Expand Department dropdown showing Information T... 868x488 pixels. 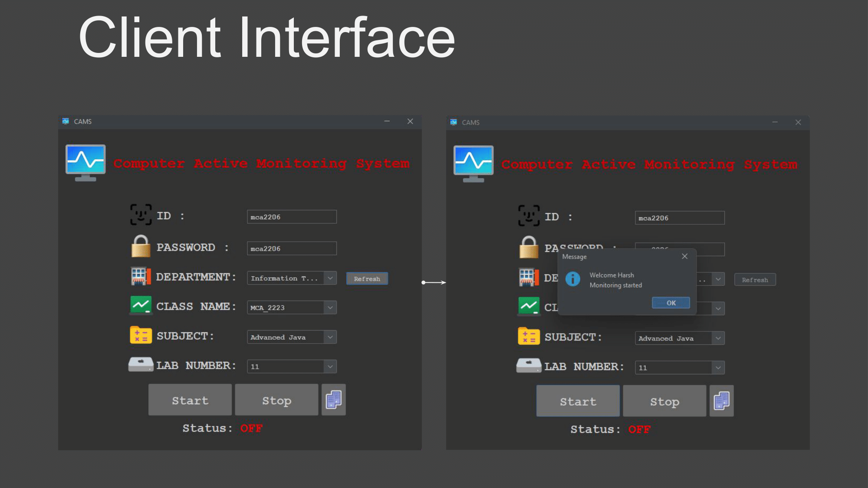click(x=330, y=278)
